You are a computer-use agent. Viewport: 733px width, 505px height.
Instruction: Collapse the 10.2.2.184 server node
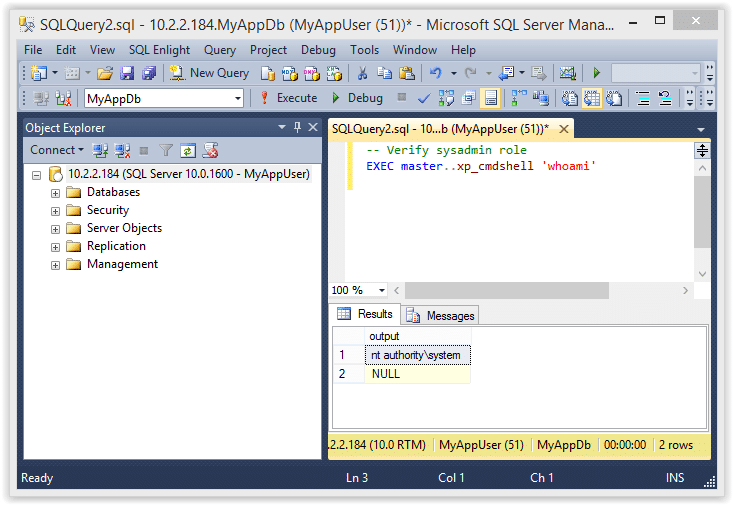36,175
